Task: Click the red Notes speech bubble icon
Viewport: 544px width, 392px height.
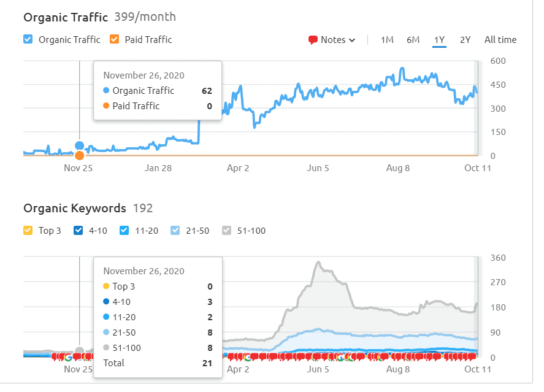Action: point(313,40)
